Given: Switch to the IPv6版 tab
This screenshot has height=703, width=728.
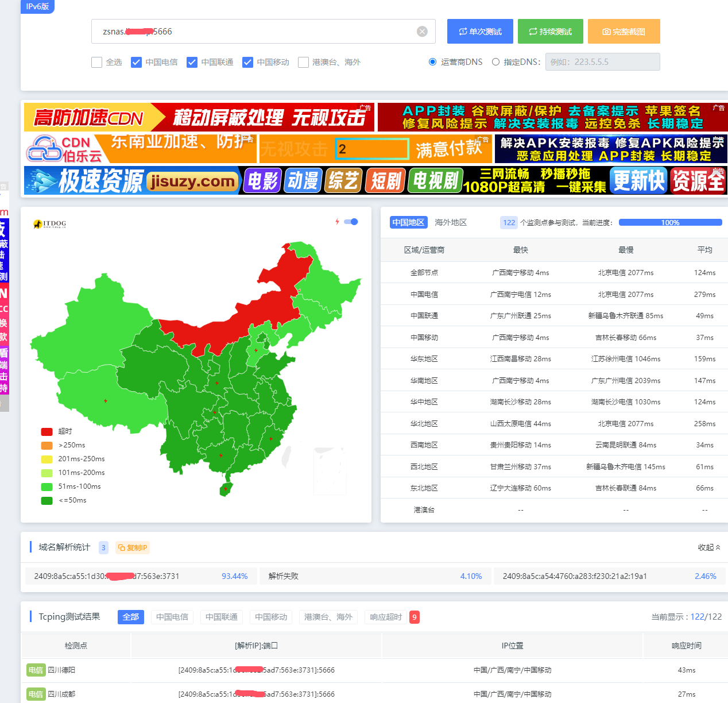Looking at the screenshot, I should 37,6.
